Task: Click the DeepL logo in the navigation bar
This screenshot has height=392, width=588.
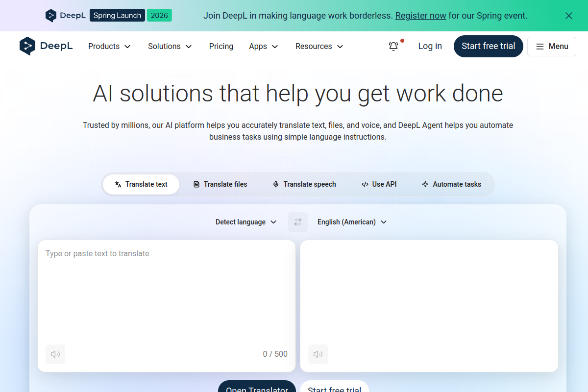Action: 46,46
